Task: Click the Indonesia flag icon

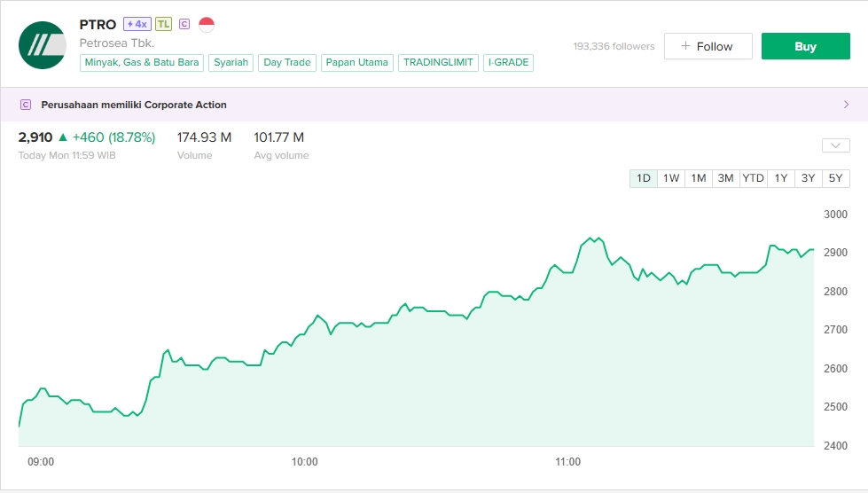Action: [x=207, y=24]
